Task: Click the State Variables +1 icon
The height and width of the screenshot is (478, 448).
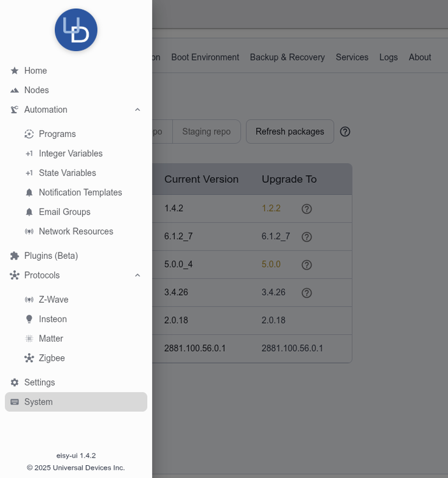Action: click(x=29, y=173)
